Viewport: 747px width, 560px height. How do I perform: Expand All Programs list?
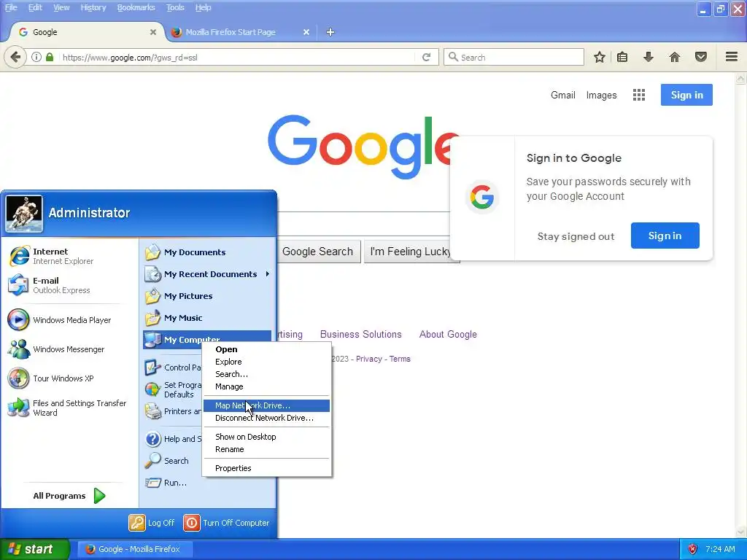click(x=68, y=496)
